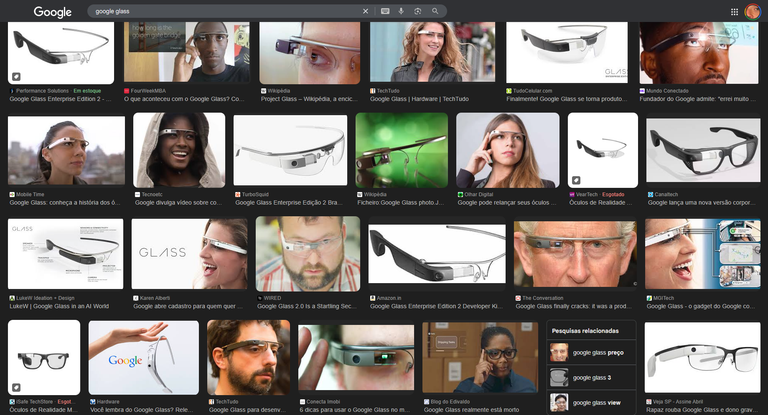Click the product tag badge on iSafe TechStore image
This screenshot has height=415, width=768.
(x=16, y=387)
